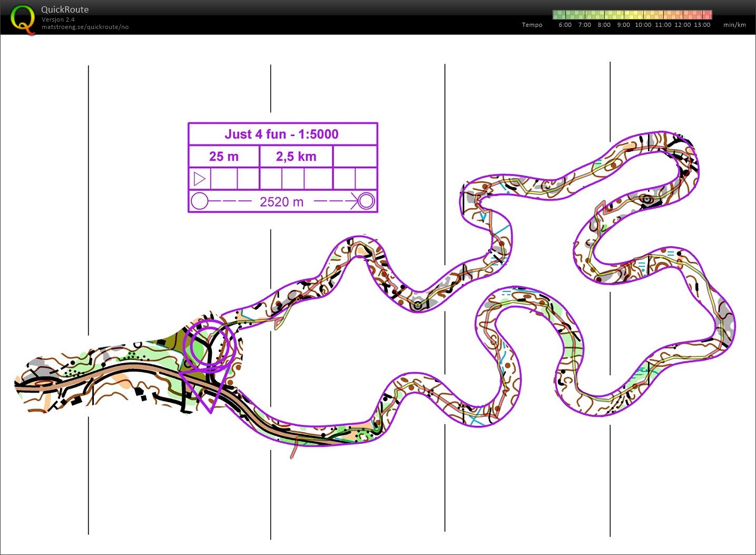Click the 8:00 tempo value
Viewport: 756px width, 555px height.
(604, 25)
